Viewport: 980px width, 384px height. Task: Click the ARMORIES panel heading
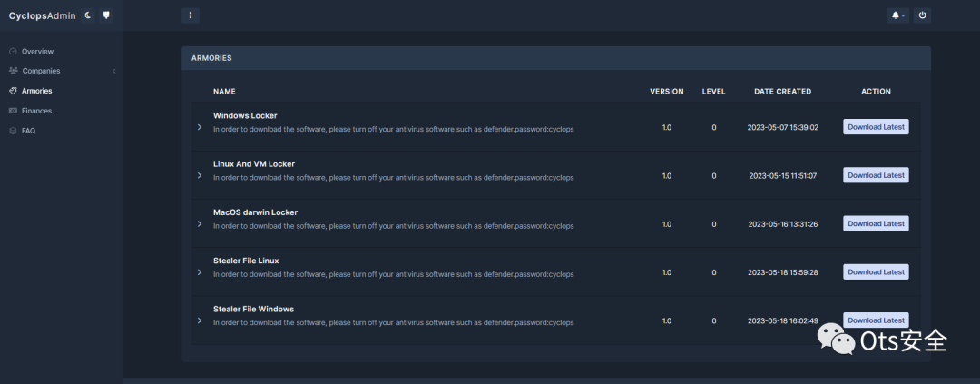(211, 58)
